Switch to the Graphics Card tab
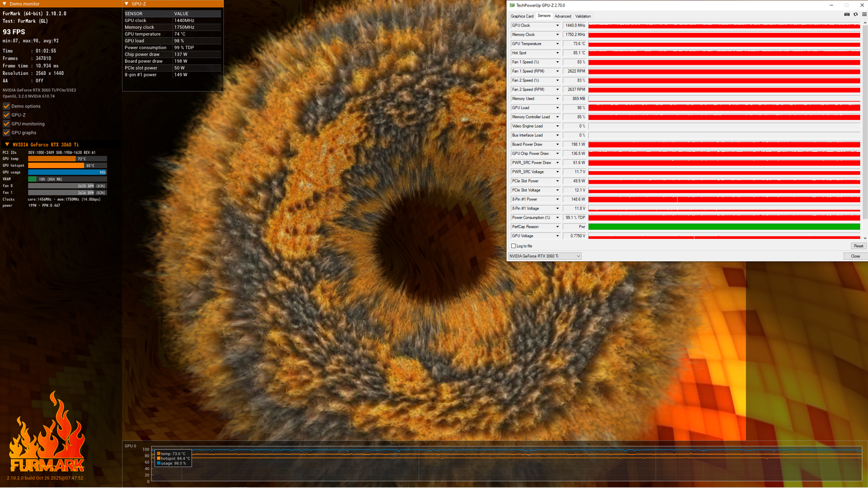Screen dimensions: 868x488 [x=522, y=16]
